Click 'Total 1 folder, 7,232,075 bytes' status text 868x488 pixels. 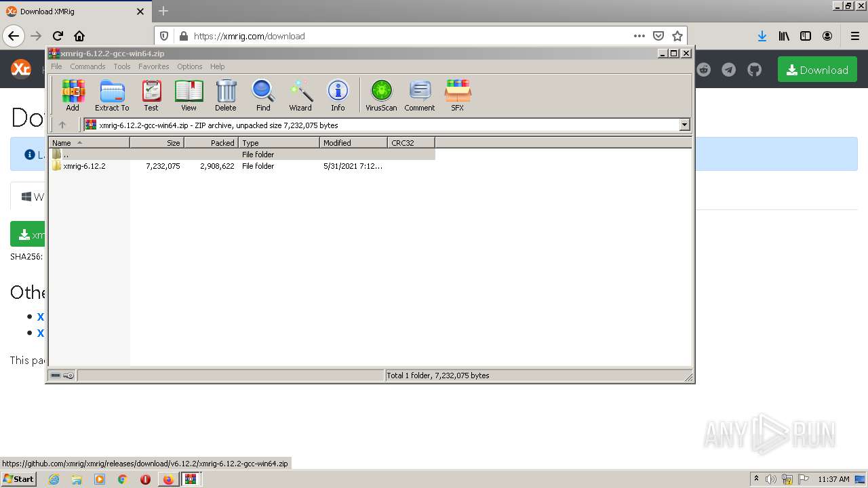pos(437,375)
